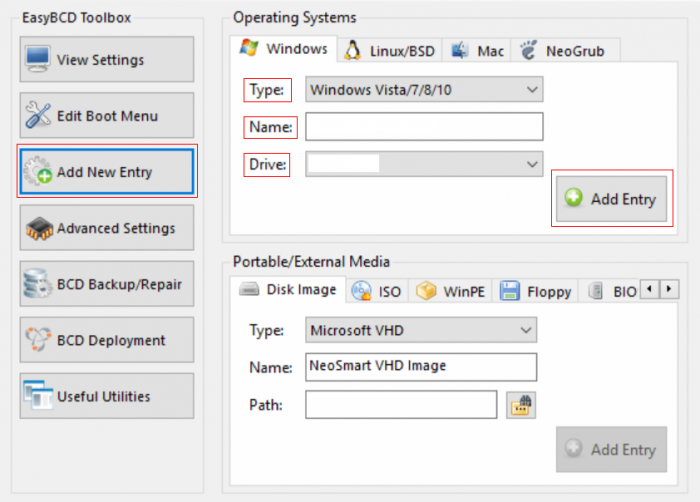Switch to the ISO tab
The width and height of the screenshot is (700, 502).
point(377,292)
